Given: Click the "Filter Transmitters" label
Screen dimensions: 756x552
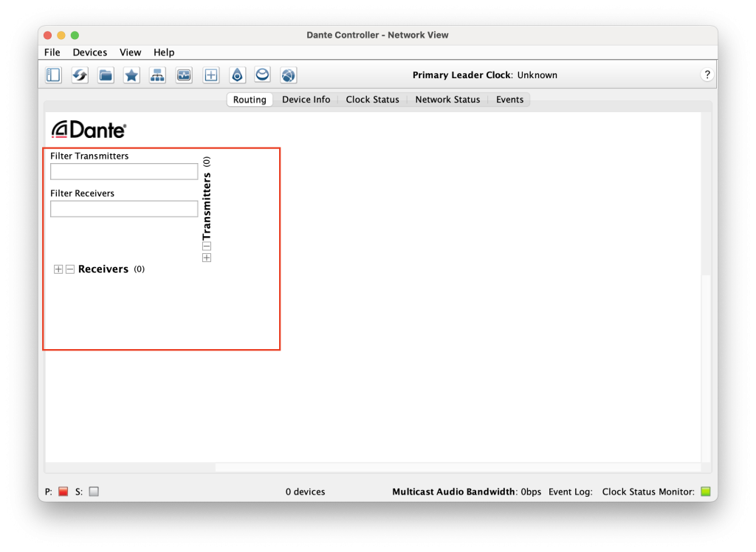Looking at the screenshot, I should (89, 156).
